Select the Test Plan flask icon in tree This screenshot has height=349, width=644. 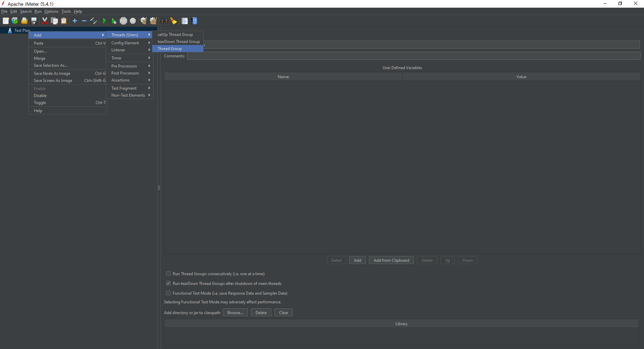point(10,30)
